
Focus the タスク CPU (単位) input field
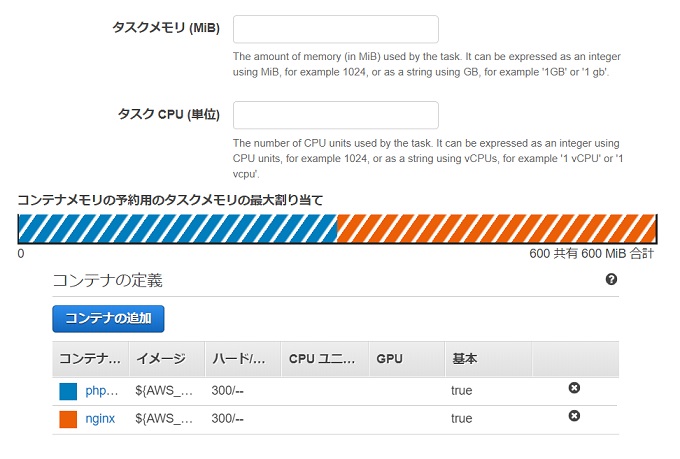[336, 115]
